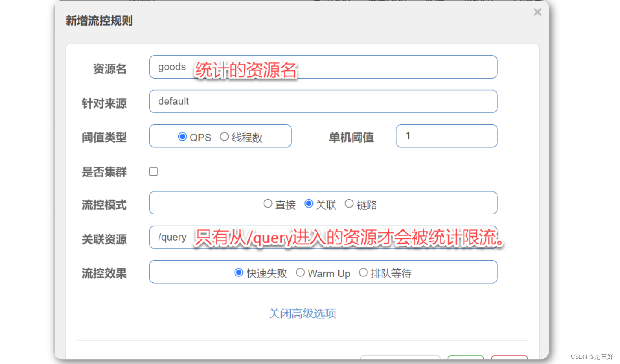The height and width of the screenshot is (364, 620).
Task: Select 直接 flow control mode
Action: click(x=268, y=204)
